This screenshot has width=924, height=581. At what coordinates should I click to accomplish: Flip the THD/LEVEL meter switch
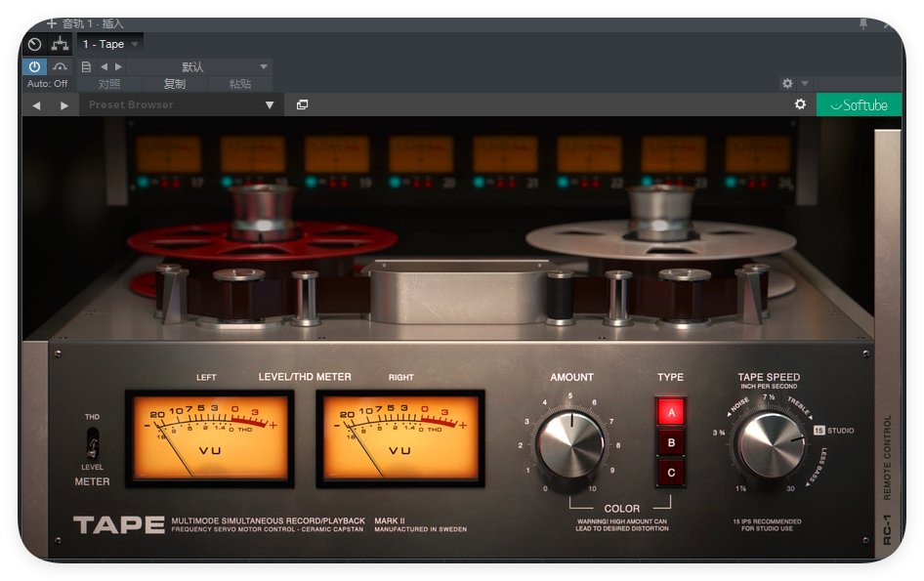tap(92, 445)
